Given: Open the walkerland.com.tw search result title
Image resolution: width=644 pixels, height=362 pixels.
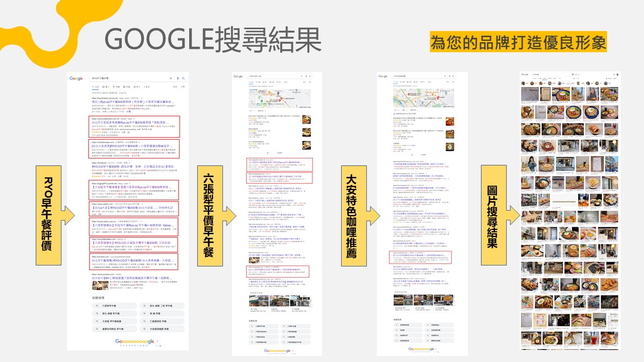Looking at the screenshot, I should (131, 122).
